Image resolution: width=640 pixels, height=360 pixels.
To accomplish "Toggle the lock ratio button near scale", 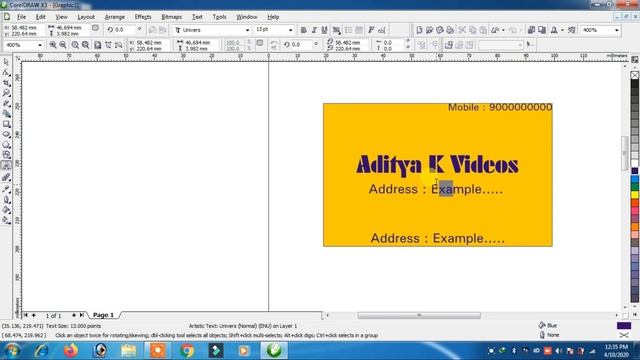I will (x=260, y=43).
